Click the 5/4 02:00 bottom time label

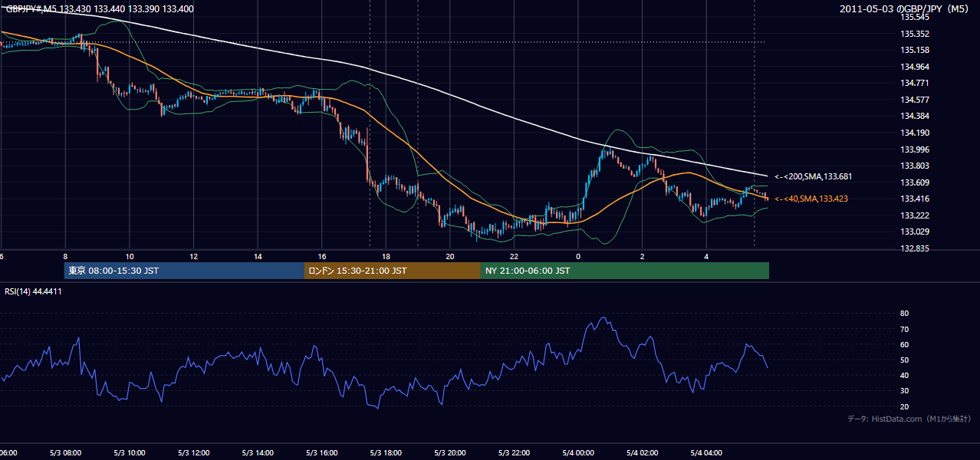pyautogui.click(x=643, y=452)
